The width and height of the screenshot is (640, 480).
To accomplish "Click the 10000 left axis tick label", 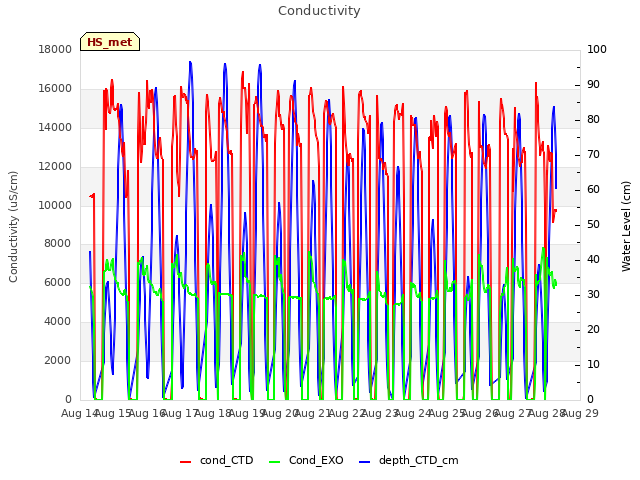I will pos(55,205).
